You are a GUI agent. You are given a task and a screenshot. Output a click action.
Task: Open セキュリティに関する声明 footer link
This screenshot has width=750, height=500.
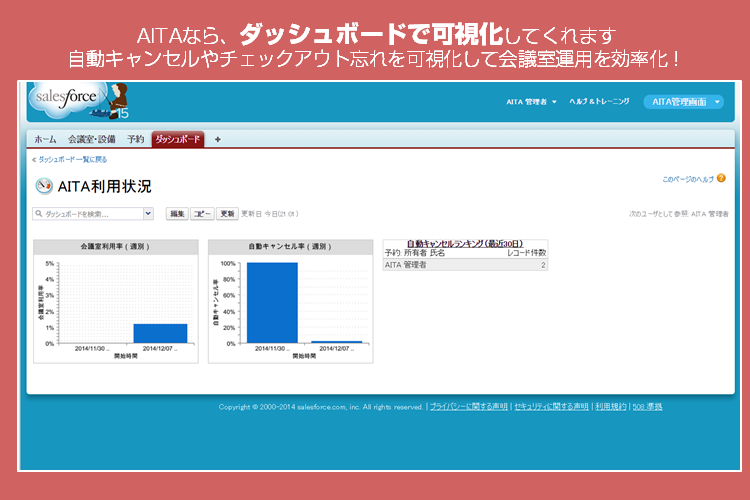(551, 407)
